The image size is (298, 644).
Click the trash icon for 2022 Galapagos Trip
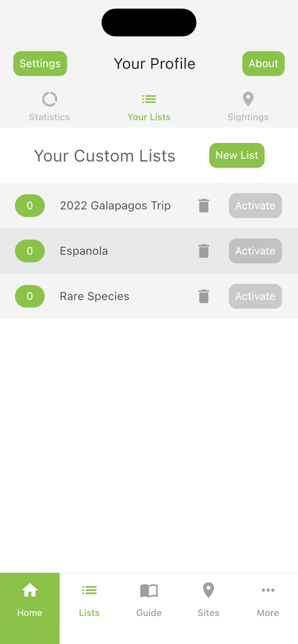pyautogui.click(x=204, y=205)
